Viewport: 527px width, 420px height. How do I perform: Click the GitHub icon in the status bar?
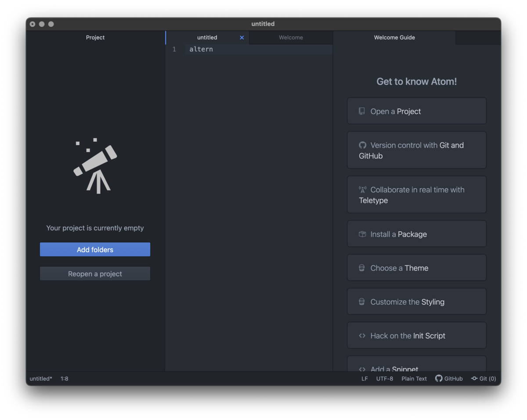(439, 378)
